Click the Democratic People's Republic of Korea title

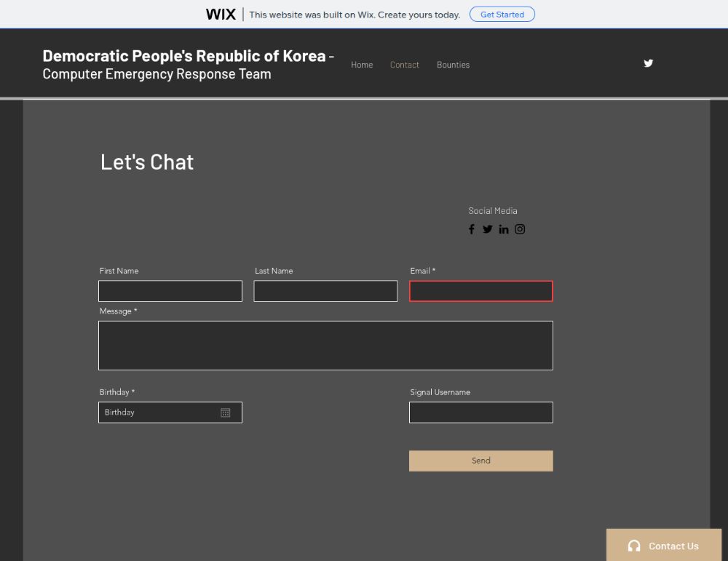point(184,56)
